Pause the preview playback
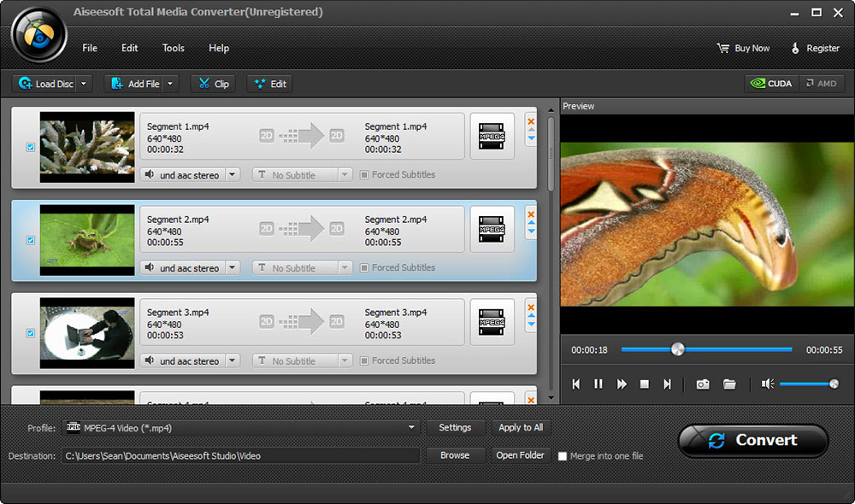This screenshot has height=504, width=855. (x=598, y=384)
